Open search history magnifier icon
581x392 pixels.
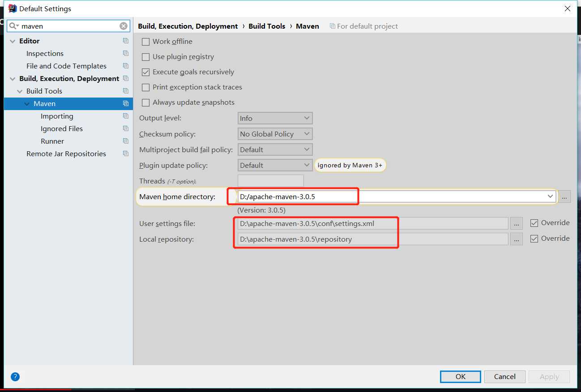[14, 26]
